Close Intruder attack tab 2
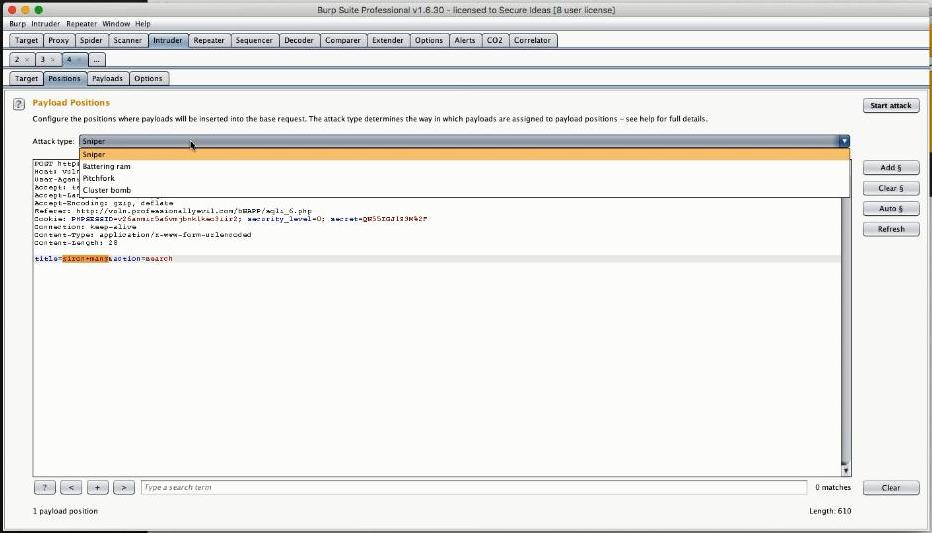Image resolution: width=932 pixels, height=533 pixels. pos(27,60)
